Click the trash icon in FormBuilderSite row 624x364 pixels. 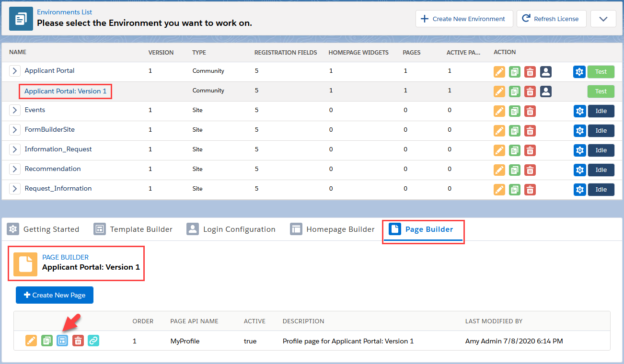coord(530,131)
